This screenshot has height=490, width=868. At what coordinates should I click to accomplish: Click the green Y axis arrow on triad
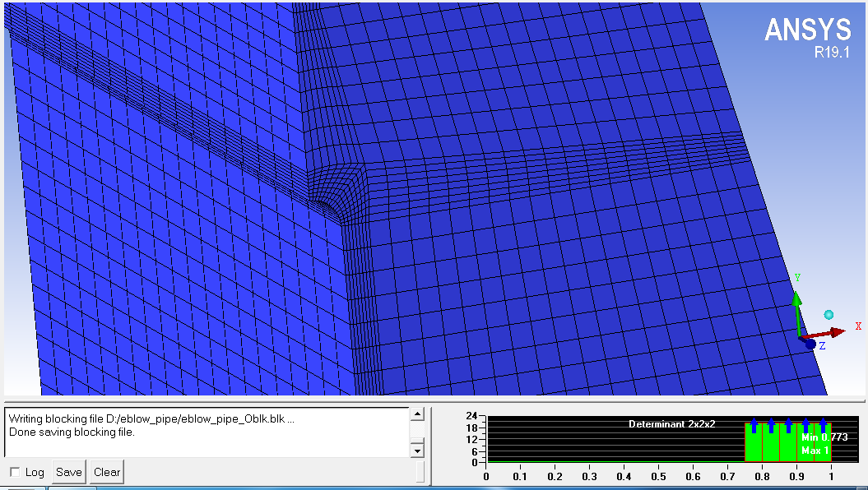point(796,306)
